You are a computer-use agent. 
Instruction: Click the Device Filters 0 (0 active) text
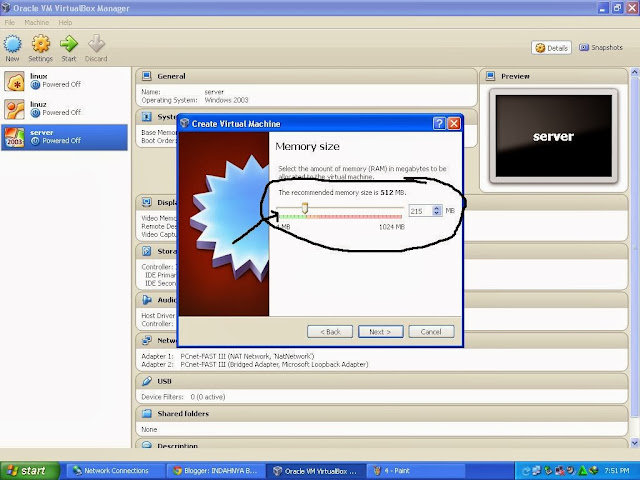183,397
